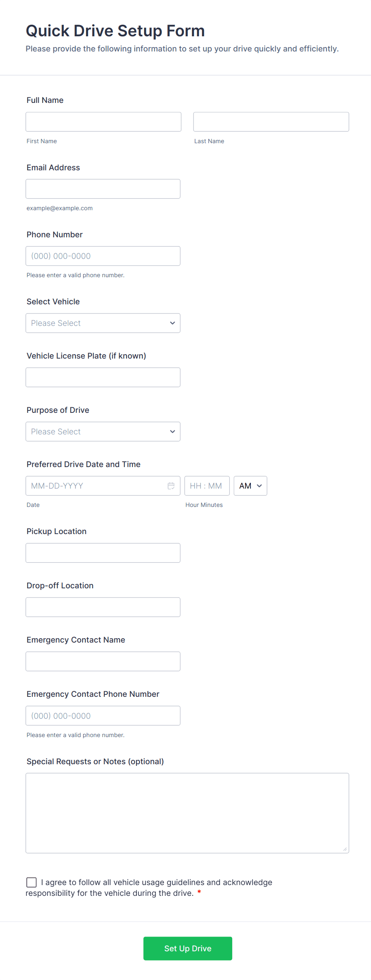Click into the Email Address field

click(103, 189)
